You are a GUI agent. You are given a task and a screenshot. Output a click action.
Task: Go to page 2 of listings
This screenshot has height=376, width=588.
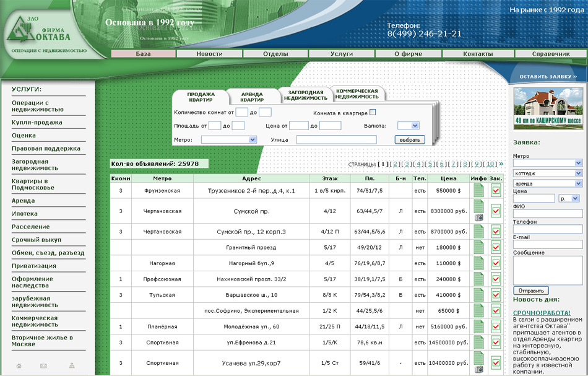[396, 164]
